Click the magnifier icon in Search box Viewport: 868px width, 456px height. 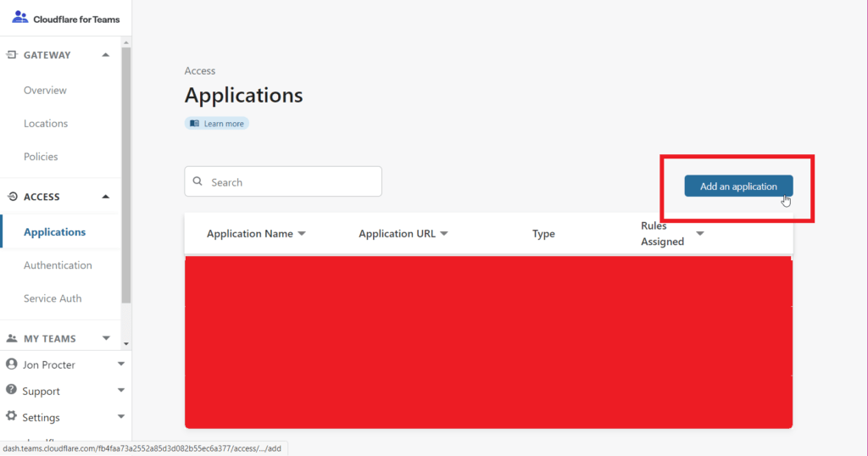pyautogui.click(x=198, y=181)
